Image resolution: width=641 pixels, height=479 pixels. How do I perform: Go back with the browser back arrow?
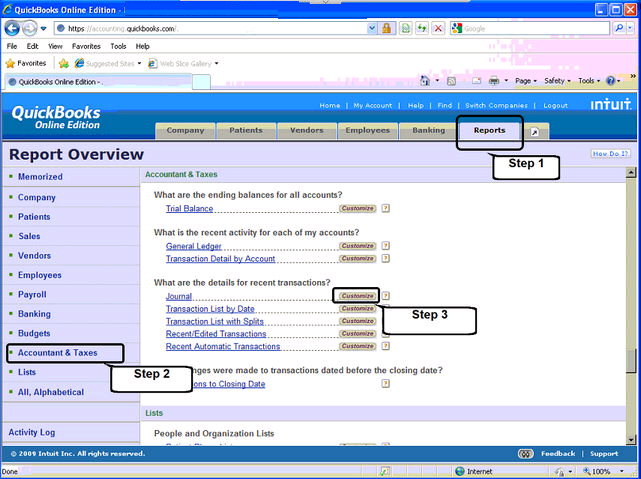(12, 28)
